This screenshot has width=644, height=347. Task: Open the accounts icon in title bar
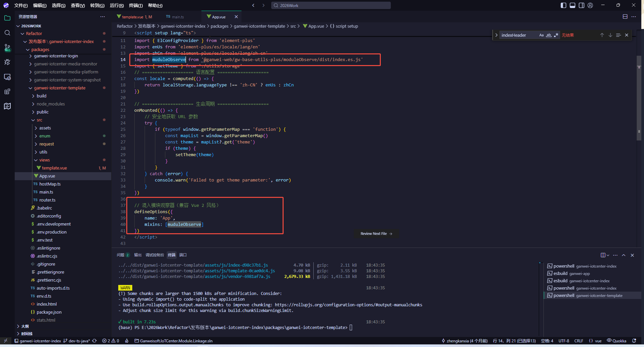590,5
